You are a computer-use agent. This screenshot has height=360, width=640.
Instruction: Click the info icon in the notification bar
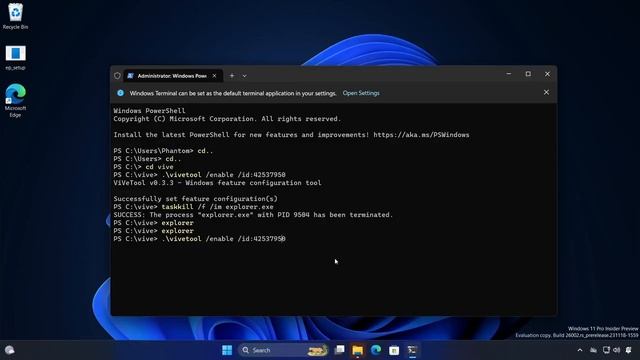(x=120, y=93)
